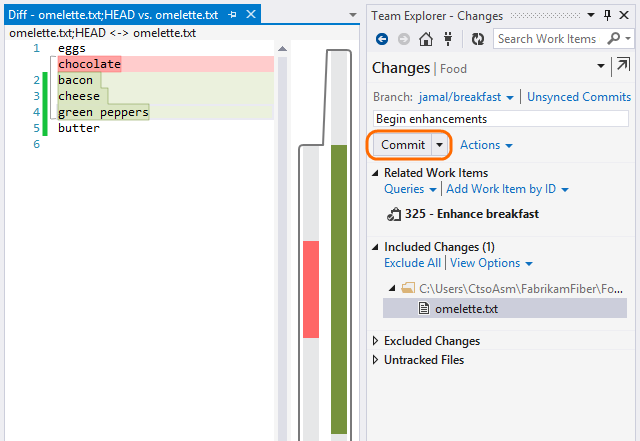
Task: Toggle the pin on the diff tab
Action: point(233,15)
